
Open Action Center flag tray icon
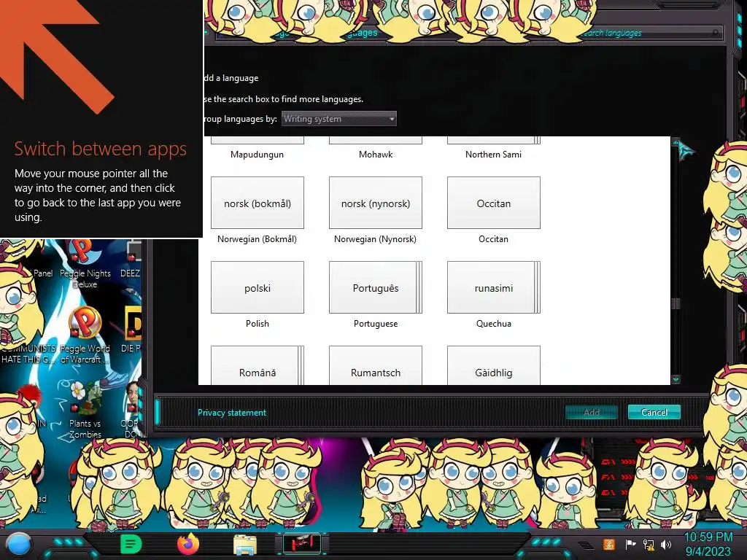click(630, 544)
